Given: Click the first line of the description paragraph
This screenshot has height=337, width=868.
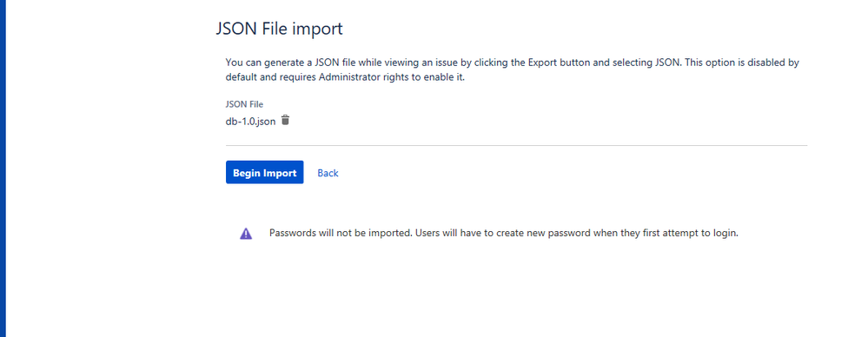Looking at the screenshot, I should 512,63.
